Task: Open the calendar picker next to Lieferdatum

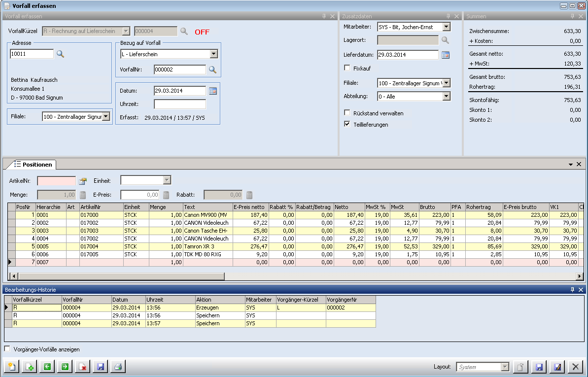Action: coord(446,55)
